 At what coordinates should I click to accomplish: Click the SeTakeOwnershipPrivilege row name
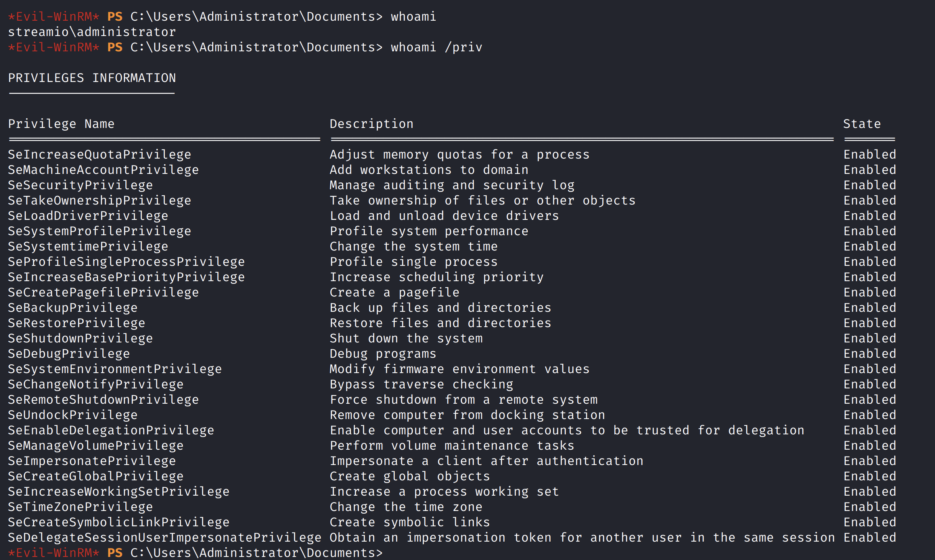pos(100,200)
